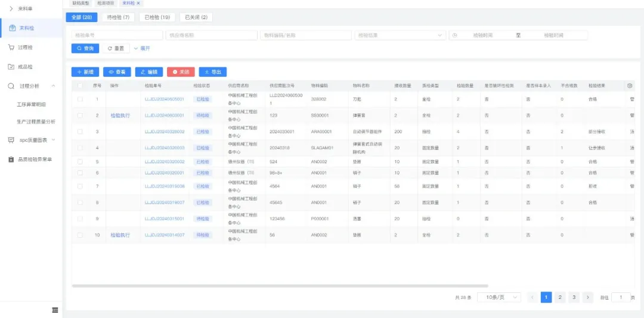Switch to the 已关闭 (2) tab

pos(196,17)
